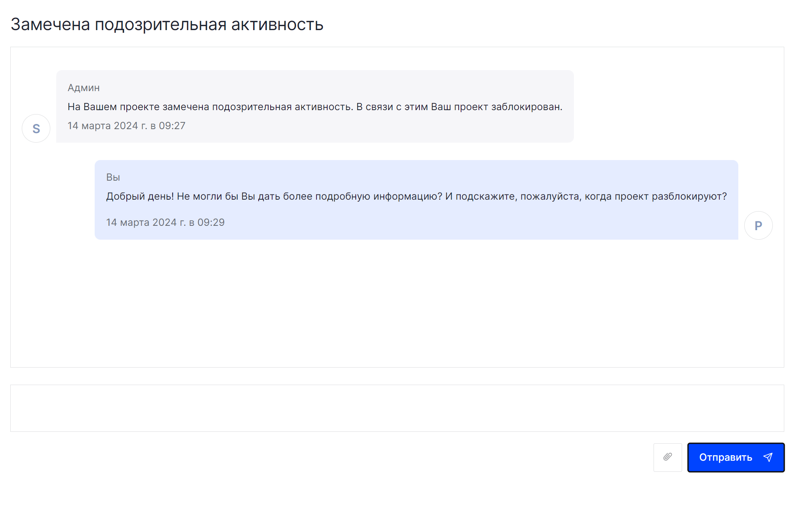
Task: Click the page title Замечена подозрительная активность
Action: point(167,25)
